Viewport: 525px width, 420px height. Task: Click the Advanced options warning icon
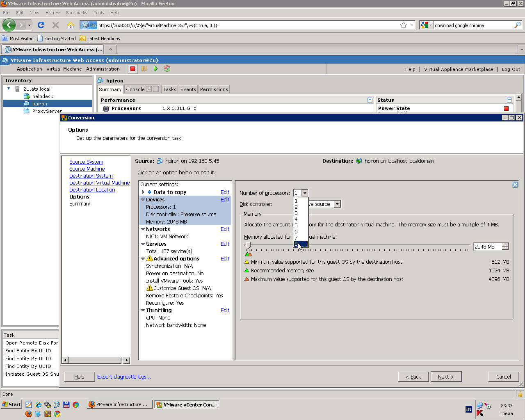[x=150, y=258]
